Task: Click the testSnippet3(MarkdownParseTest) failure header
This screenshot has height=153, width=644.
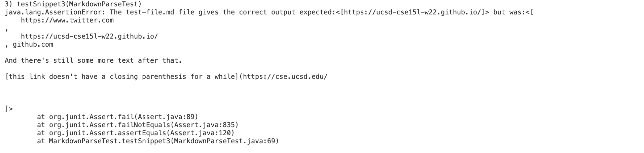Action: pyautogui.click(x=73, y=4)
